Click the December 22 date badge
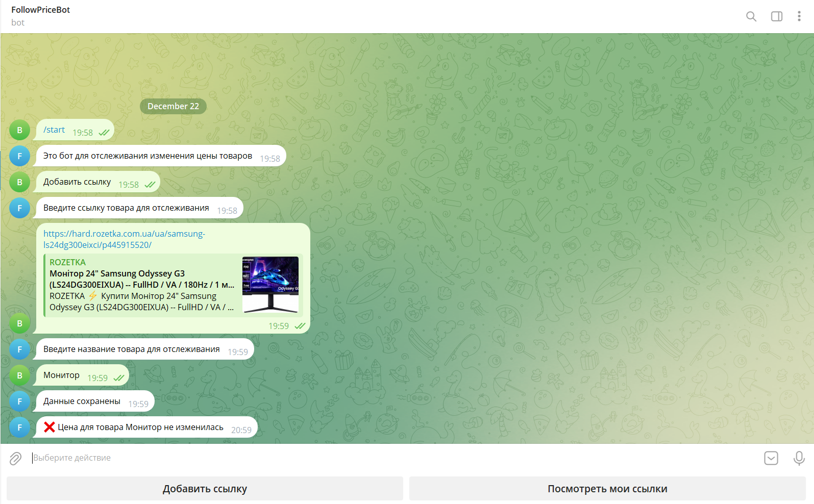This screenshot has height=504, width=814. click(173, 106)
